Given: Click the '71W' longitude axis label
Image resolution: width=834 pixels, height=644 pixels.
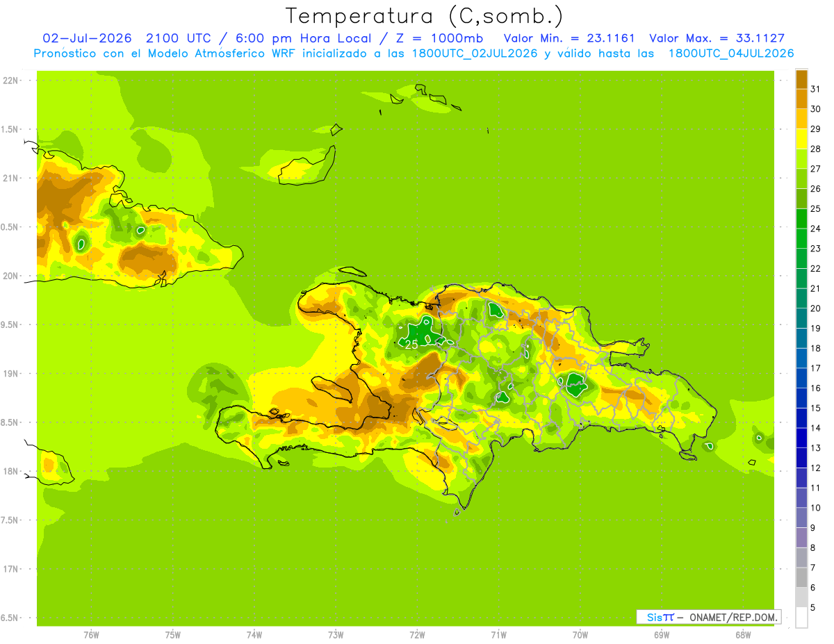Looking at the screenshot, I should click(x=498, y=635).
